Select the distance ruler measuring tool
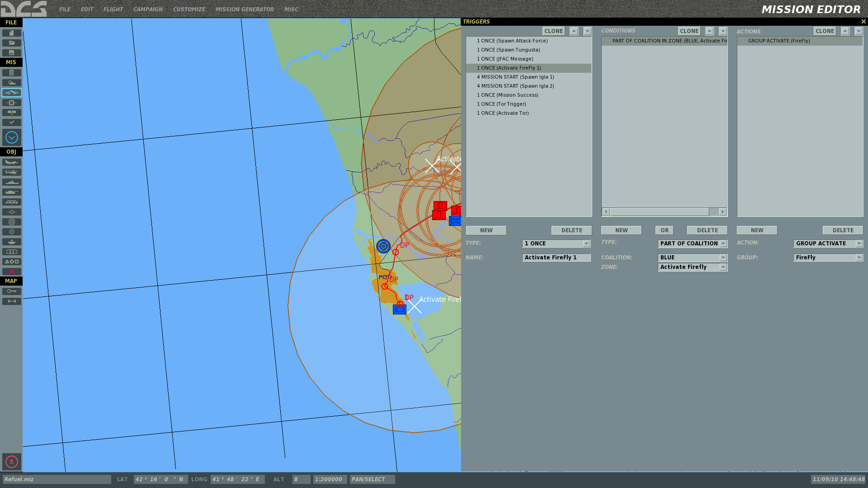The image size is (868, 488). (x=12, y=301)
